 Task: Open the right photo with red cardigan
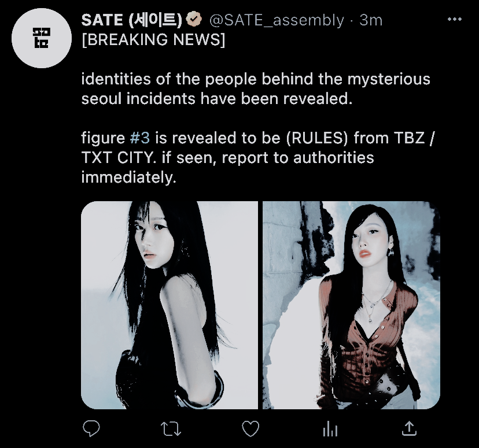(351, 305)
